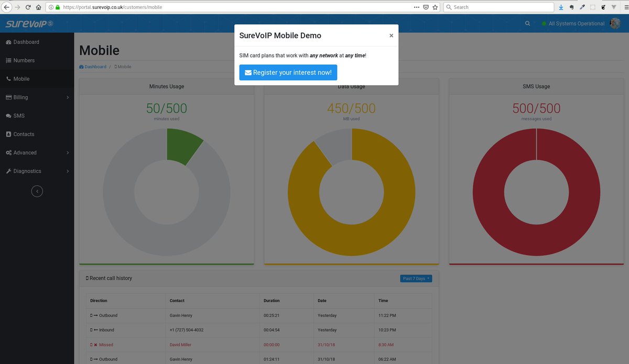Open Dashboard in the sidebar
The width and height of the screenshot is (629, 364).
[x=37, y=42]
